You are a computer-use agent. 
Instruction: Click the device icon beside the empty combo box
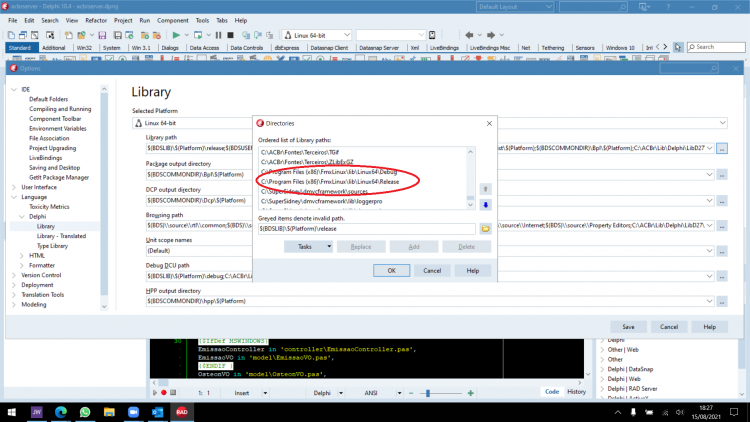[x=432, y=35]
